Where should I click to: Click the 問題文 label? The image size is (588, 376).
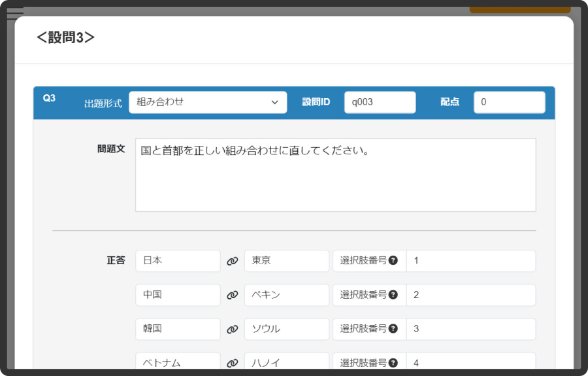[x=111, y=149]
